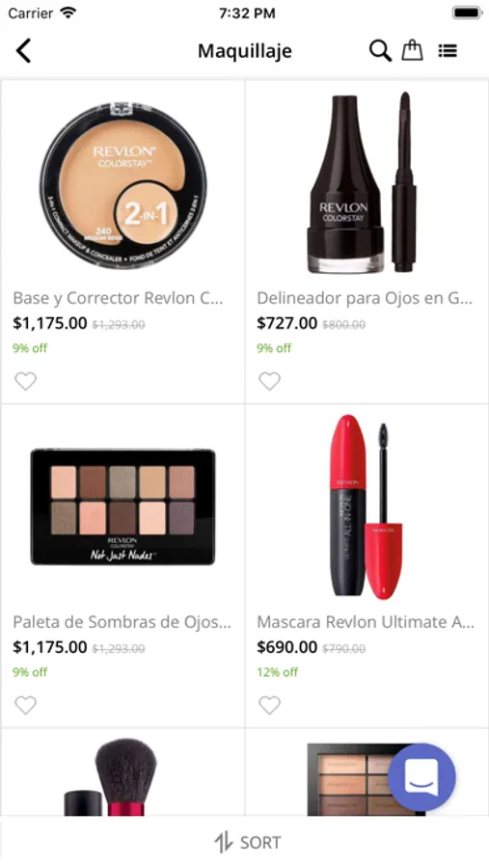This screenshot has height=868, width=489.
Task: Open SORT options
Action: pyautogui.click(x=248, y=843)
